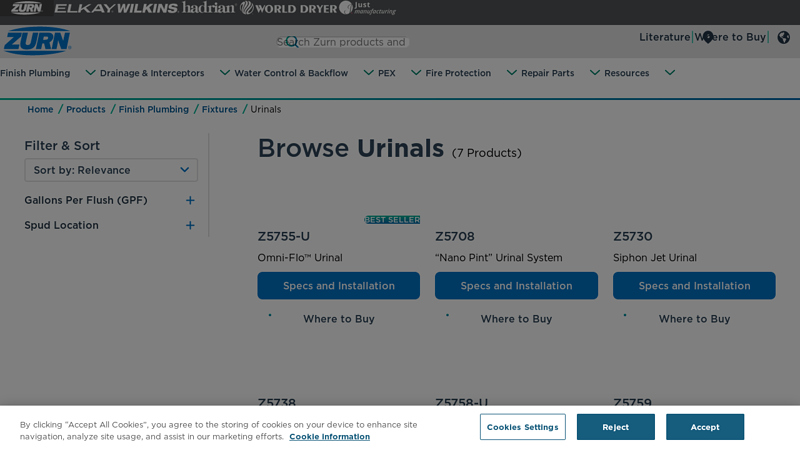Open the Fire Protection menu

[458, 73]
